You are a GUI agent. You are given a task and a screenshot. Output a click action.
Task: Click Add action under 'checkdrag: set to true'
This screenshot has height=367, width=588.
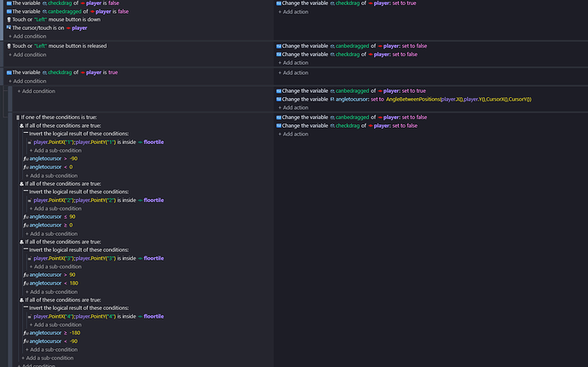point(293,12)
